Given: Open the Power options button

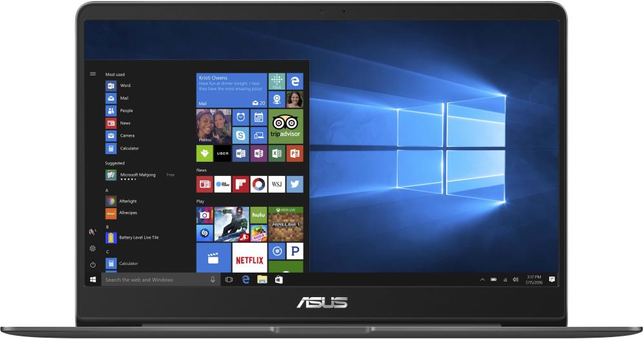Looking at the screenshot, I should (x=93, y=264).
